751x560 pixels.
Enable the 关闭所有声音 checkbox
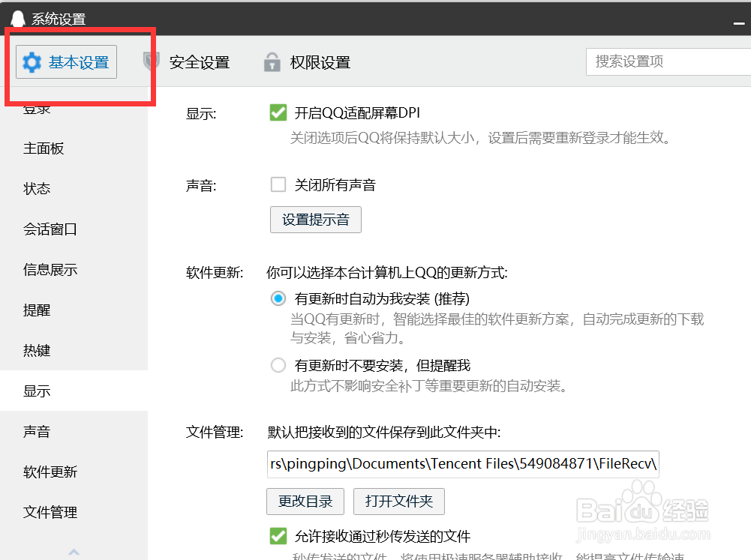(x=278, y=184)
